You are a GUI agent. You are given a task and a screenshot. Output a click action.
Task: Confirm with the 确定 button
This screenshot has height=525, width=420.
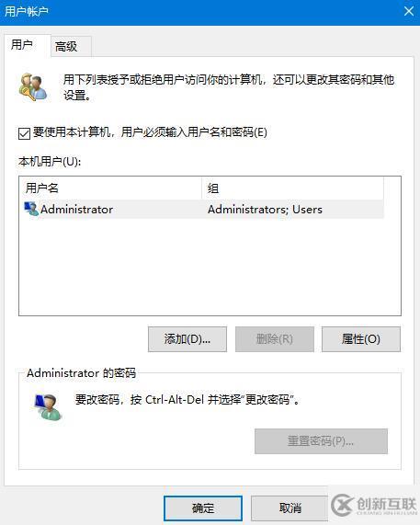pyautogui.click(x=203, y=508)
